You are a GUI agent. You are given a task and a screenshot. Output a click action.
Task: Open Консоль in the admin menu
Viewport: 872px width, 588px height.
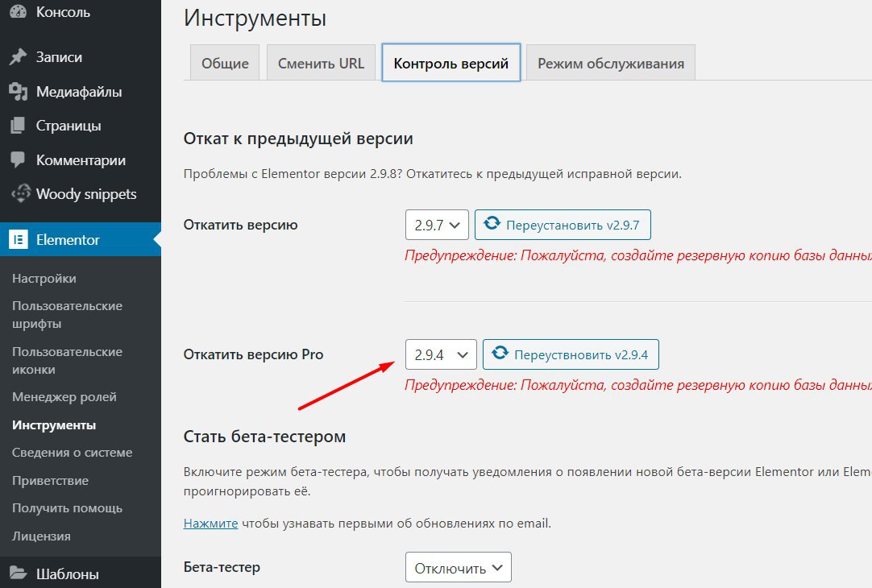point(63,11)
